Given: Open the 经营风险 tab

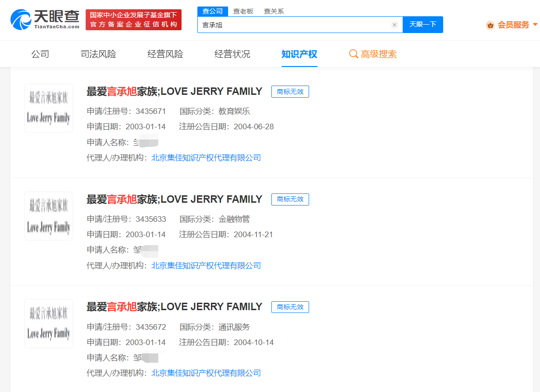Looking at the screenshot, I should click(165, 54).
